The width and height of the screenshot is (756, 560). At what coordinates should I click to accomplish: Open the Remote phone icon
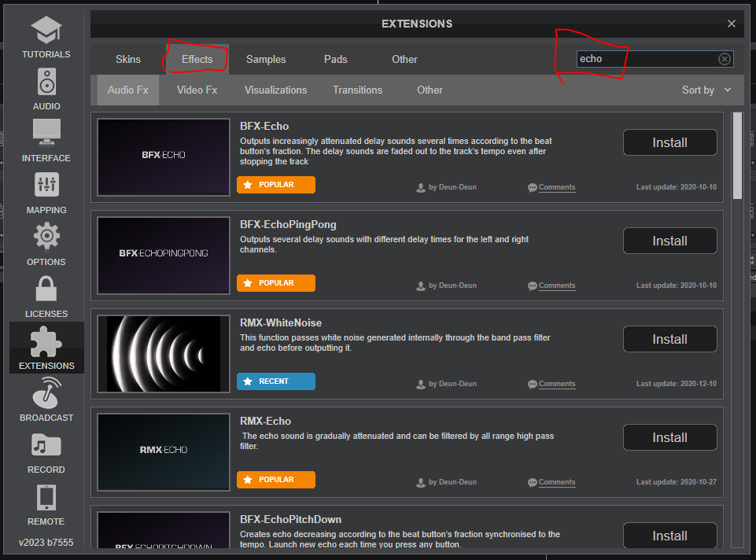[x=46, y=497]
